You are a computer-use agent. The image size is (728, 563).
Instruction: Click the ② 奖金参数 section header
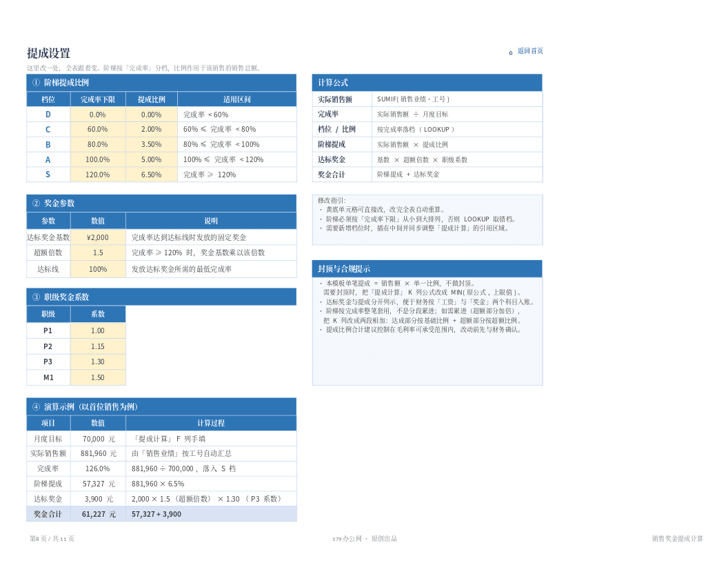(161, 203)
